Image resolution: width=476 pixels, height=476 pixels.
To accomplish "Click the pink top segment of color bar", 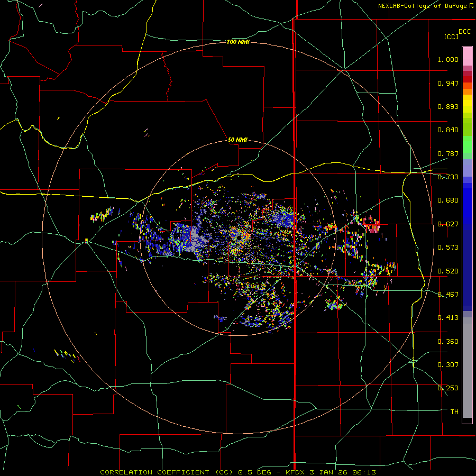I will pyautogui.click(x=467, y=56).
